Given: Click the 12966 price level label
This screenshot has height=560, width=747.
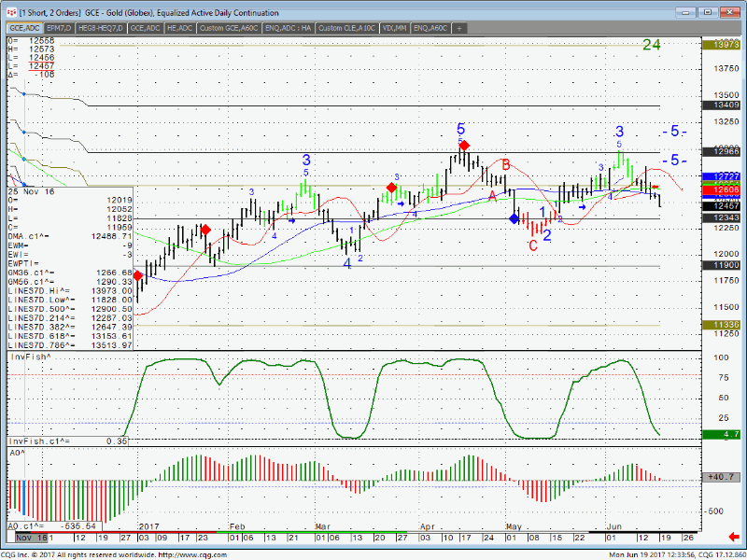Looking at the screenshot, I should tap(721, 151).
